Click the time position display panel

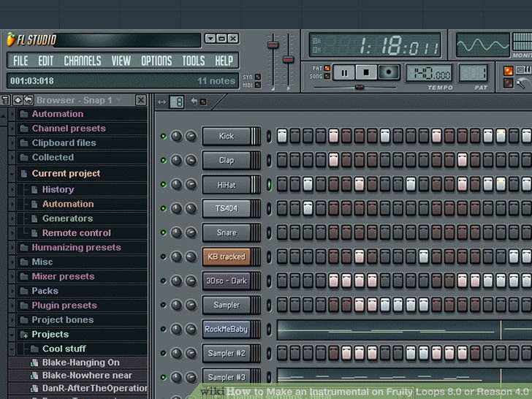coord(376,45)
